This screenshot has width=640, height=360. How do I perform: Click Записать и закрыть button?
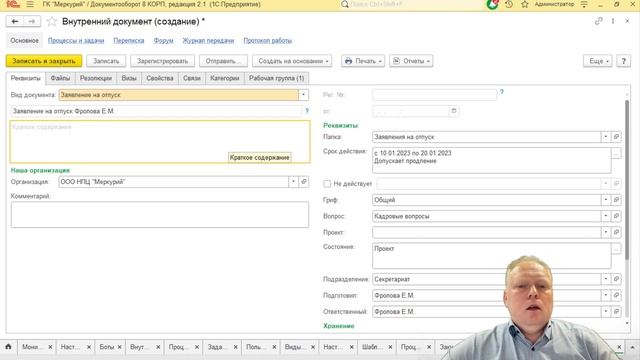[x=44, y=61]
